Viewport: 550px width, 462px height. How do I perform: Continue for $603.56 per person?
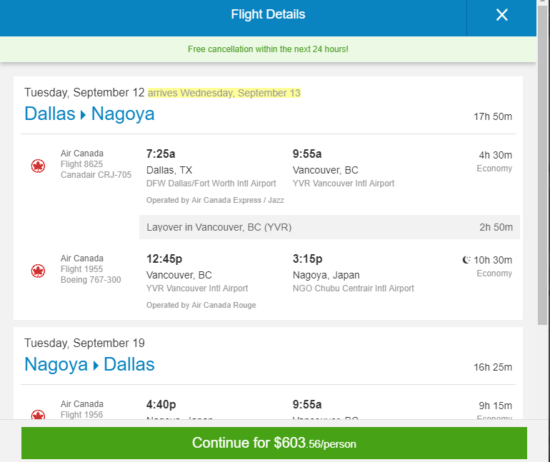pos(274,443)
